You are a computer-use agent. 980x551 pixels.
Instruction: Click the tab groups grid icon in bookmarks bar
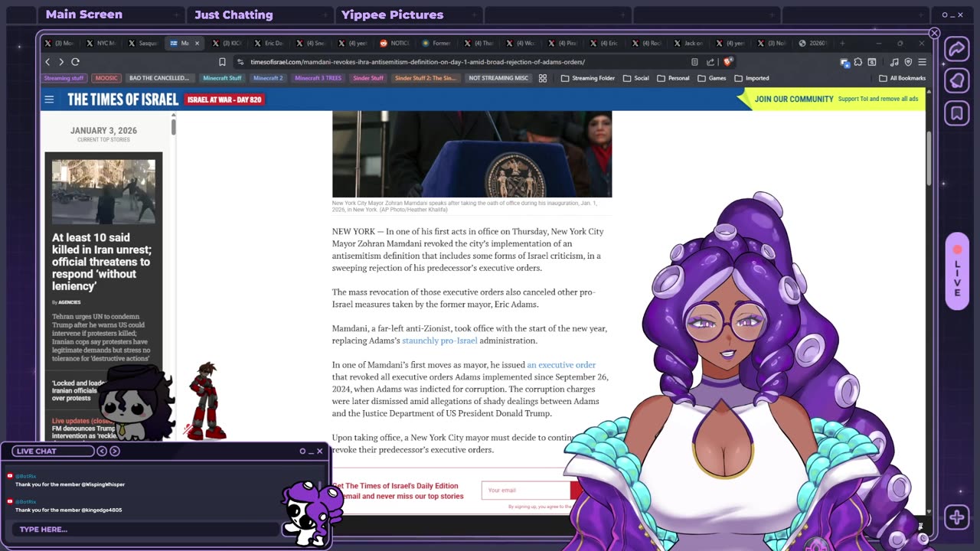pos(543,78)
